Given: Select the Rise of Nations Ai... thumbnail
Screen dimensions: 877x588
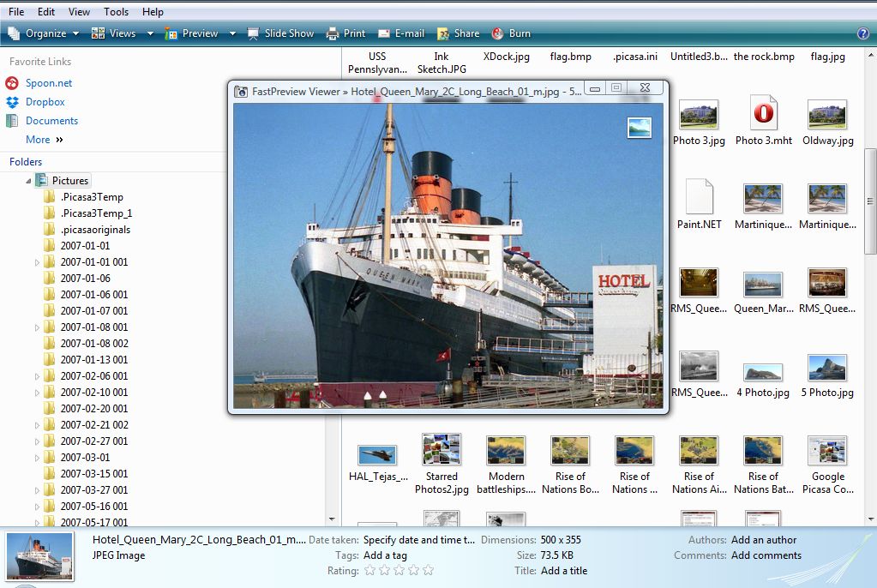Looking at the screenshot, I should (x=699, y=451).
